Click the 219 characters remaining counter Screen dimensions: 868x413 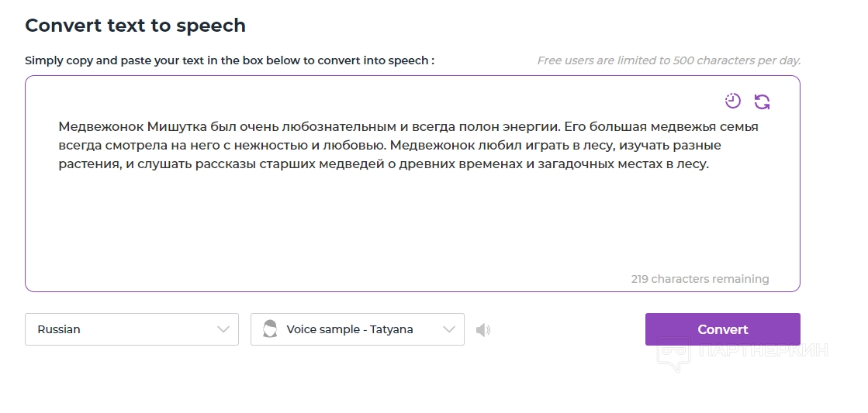pos(700,279)
